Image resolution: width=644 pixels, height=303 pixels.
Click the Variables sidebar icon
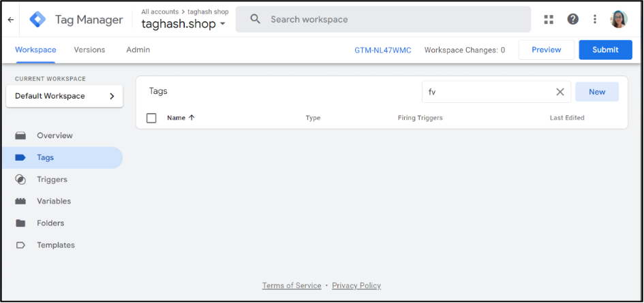(20, 201)
